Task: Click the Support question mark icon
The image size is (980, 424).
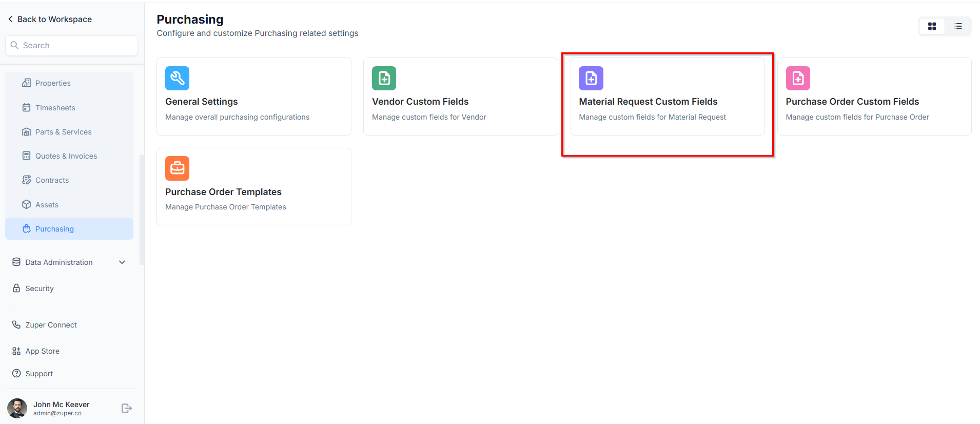Action: 16,373
